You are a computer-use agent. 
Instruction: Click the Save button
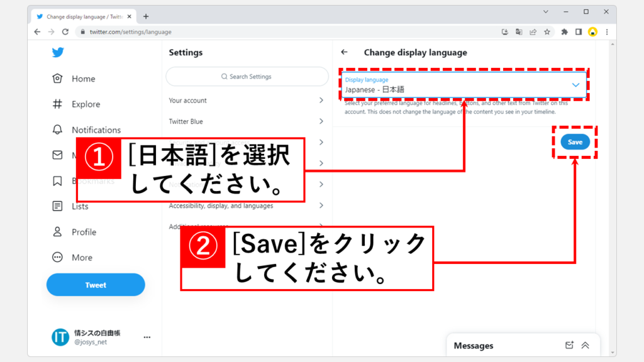575,142
